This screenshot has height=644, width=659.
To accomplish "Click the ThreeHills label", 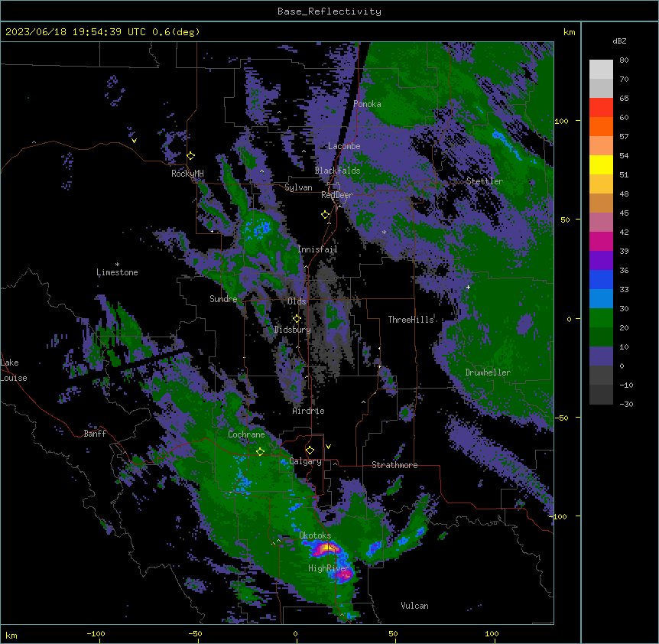I will (x=411, y=320).
